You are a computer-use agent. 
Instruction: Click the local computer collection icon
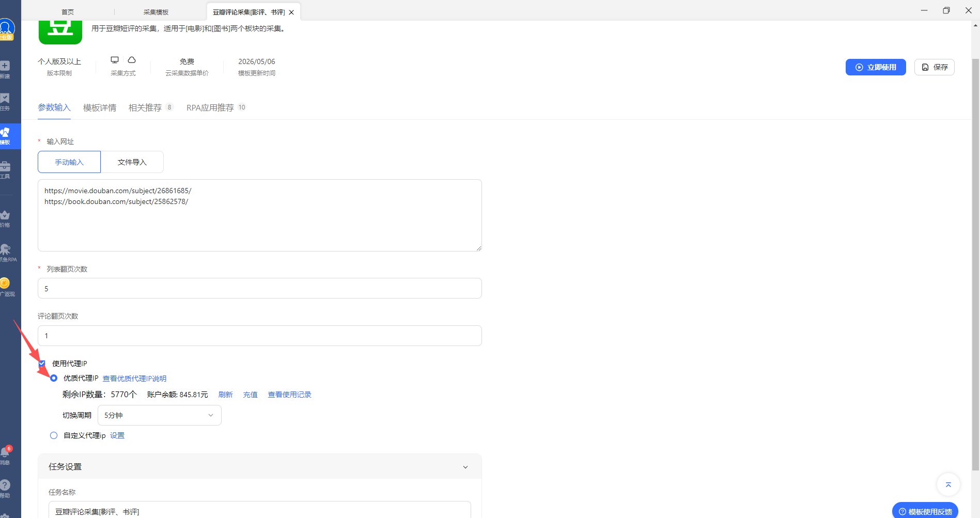[115, 60]
